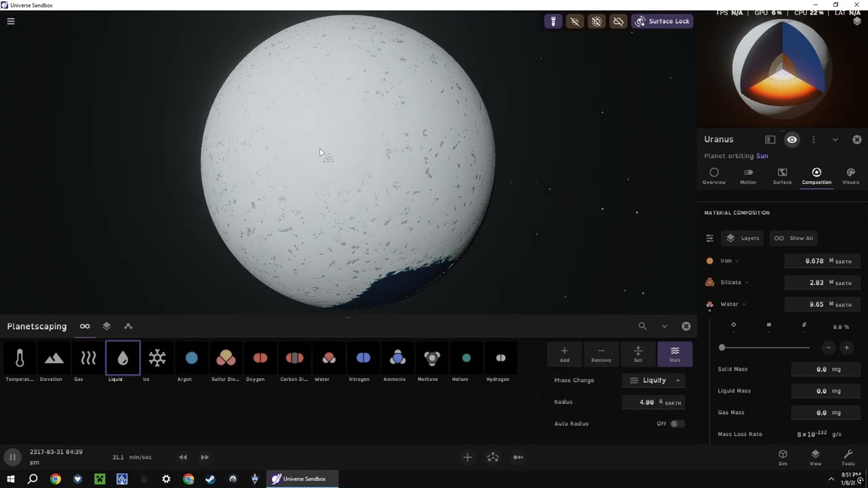
Task: Pick the Carbon Dioxide material
Action: 294,359
